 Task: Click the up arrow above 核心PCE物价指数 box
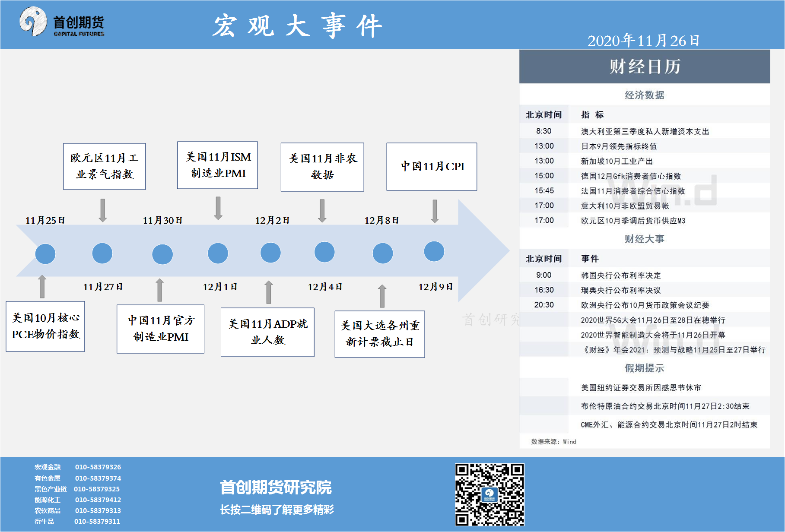pyautogui.click(x=42, y=286)
